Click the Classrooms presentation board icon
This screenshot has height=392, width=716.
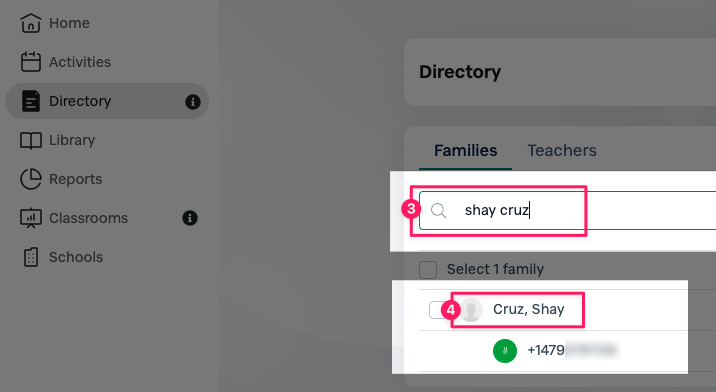click(31, 218)
